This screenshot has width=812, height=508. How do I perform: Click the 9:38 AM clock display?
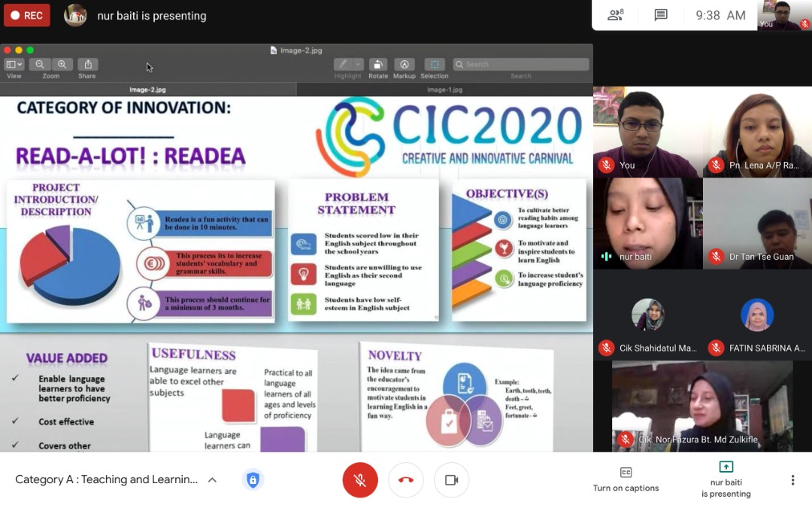pos(720,16)
